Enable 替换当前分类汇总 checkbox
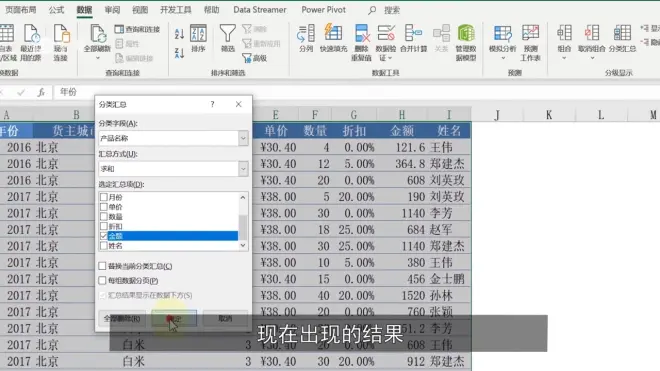 coord(102,266)
